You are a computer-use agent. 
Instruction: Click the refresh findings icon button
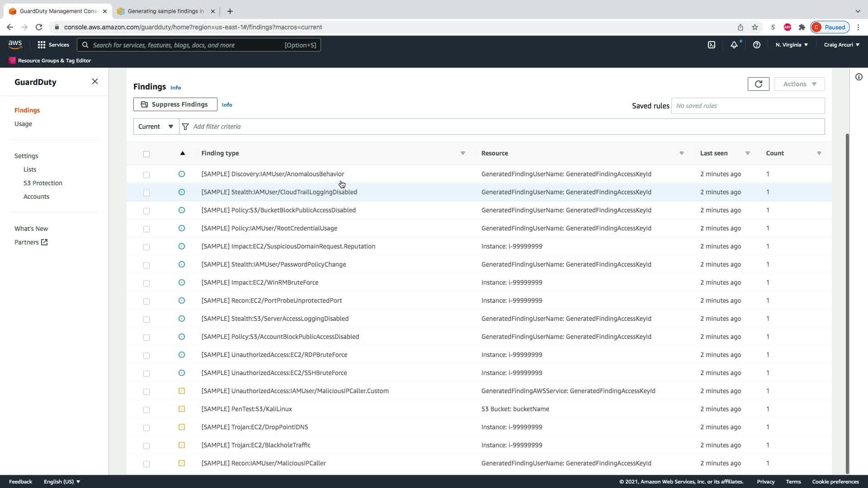pyautogui.click(x=758, y=84)
